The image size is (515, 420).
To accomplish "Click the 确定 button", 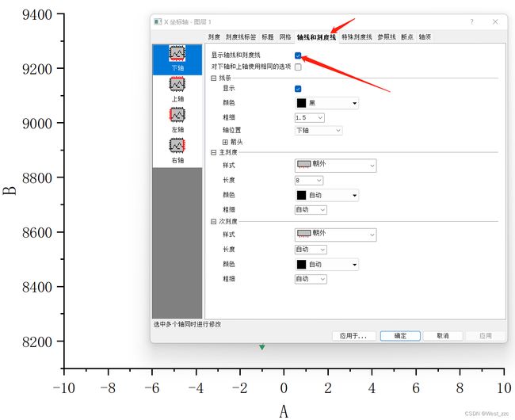I will coord(400,336).
